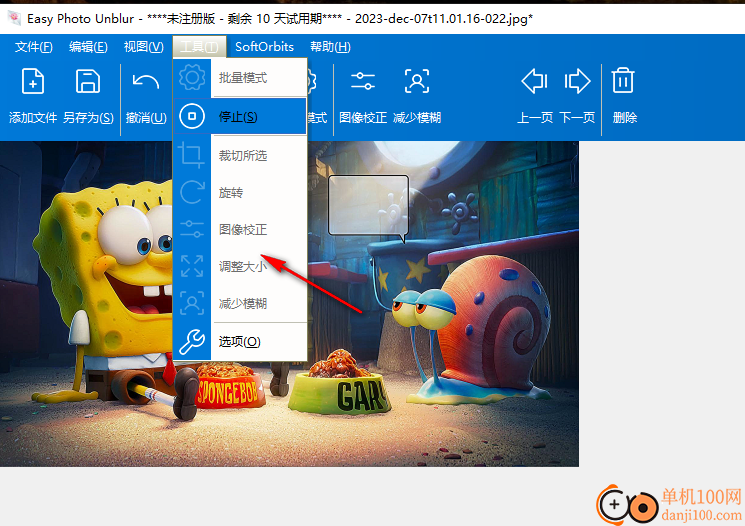Click the Reduce Blur (减少模糊) toolbar icon
Image resolution: width=745 pixels, height=526 pixels.
pos(417,81)
